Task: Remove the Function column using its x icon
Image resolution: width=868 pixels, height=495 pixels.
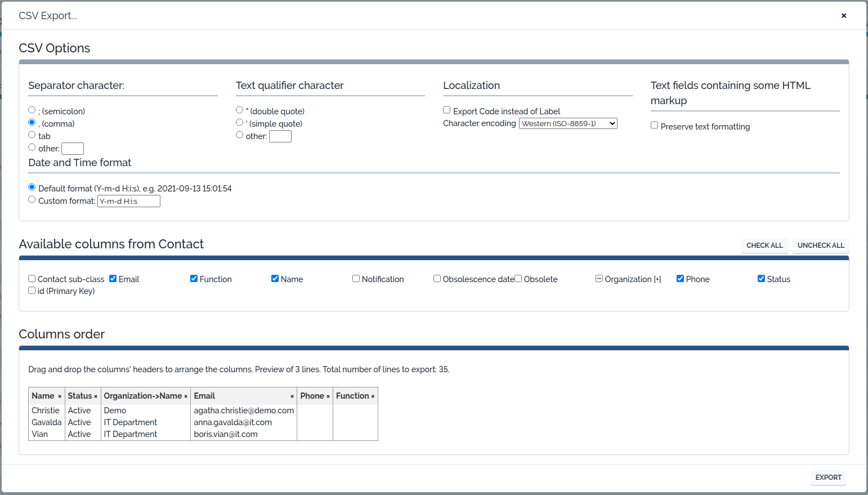Action: click(x=373, y=396)
